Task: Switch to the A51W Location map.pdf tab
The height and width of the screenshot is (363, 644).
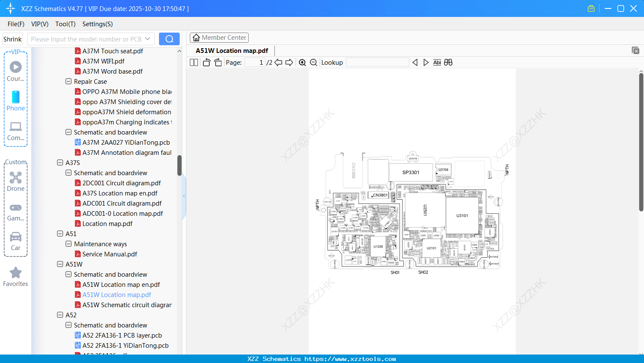Action: pyautogui.click(x=231, y=50)
